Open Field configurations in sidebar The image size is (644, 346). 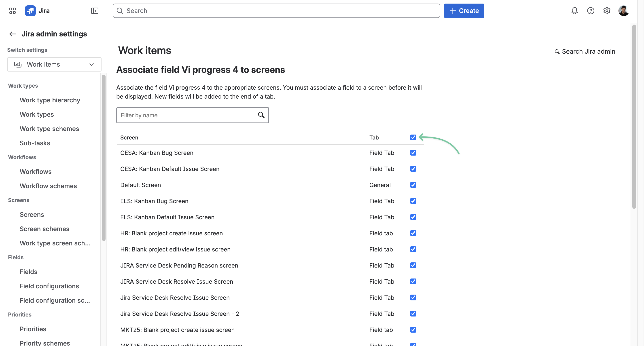[x=49, y=286]
